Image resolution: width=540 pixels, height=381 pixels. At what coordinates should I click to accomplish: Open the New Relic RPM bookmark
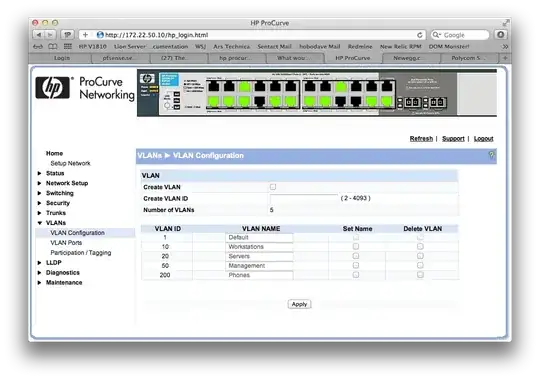[401, 47]
